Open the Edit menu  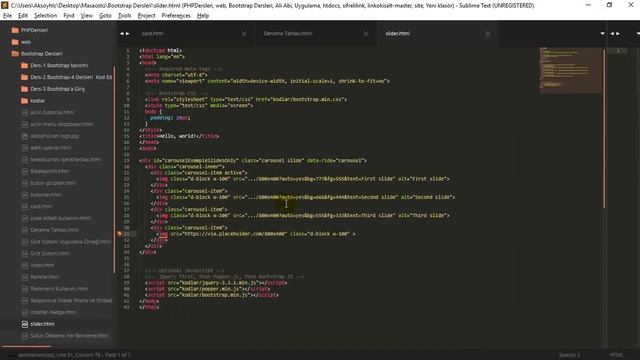coord(23,16)
